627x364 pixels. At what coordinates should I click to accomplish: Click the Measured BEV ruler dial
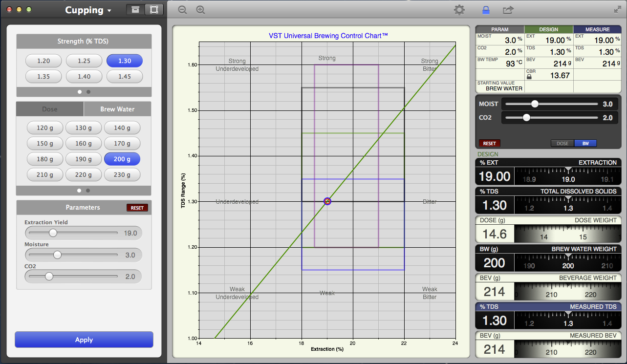(568, 349)
